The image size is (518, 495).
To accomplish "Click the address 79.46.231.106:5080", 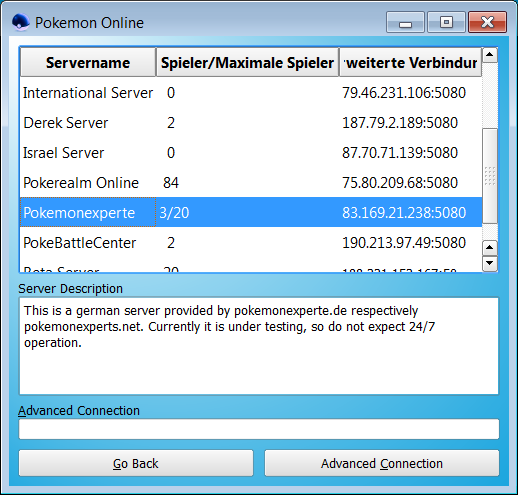I will click(x=404, y=93).
